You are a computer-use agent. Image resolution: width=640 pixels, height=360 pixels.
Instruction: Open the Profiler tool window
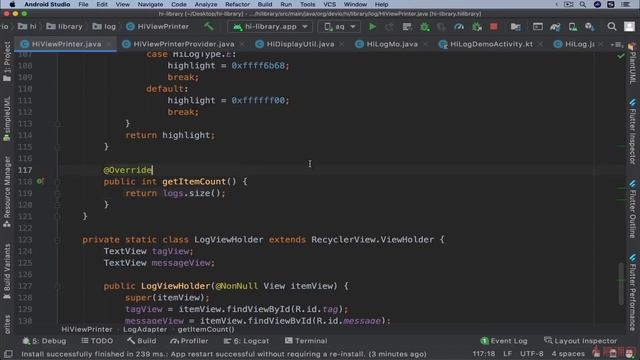coord(189,341)
